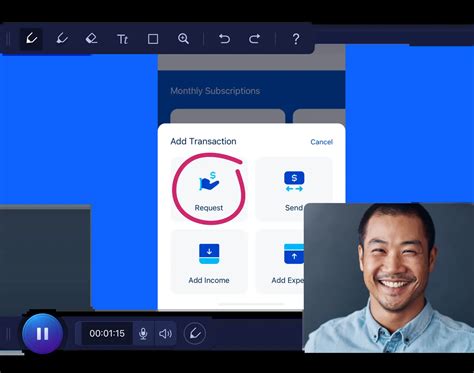The height and width of the screenshot is (373, 474).
Task: Choose the Request transaction option
Action: pos(209,189)
